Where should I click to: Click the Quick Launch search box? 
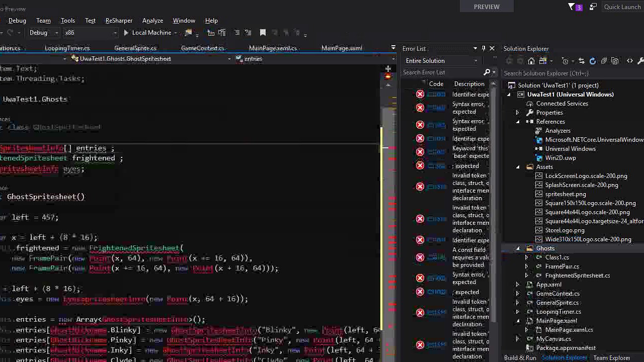[622, 7]
